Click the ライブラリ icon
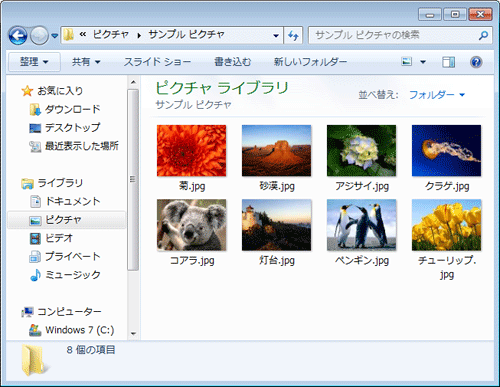 coord(27,183)
